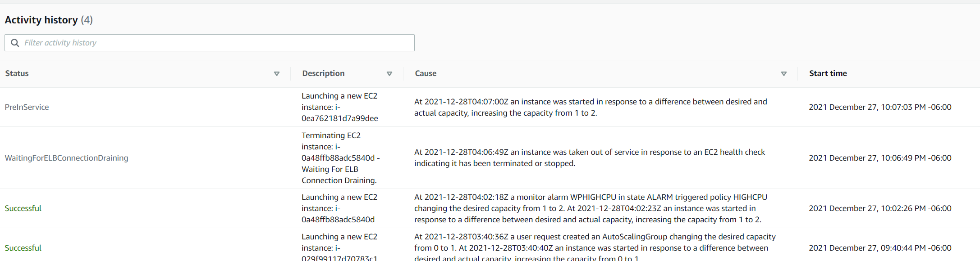The height and width of the screenshot is (261, 980).
Task: Click the Successful status at 09:40:44
Action: tap(23, 248)
